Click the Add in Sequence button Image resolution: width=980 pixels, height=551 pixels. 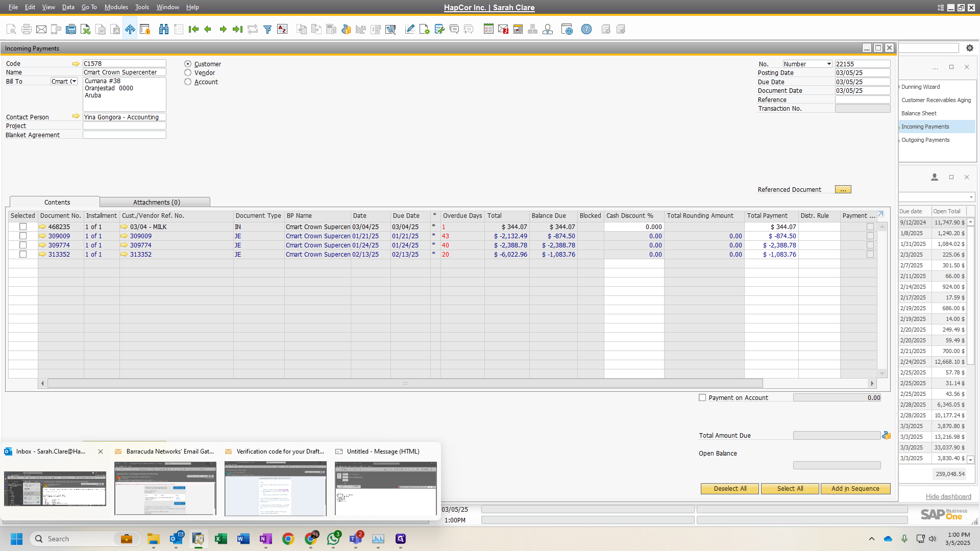click(x=855, y=488)
